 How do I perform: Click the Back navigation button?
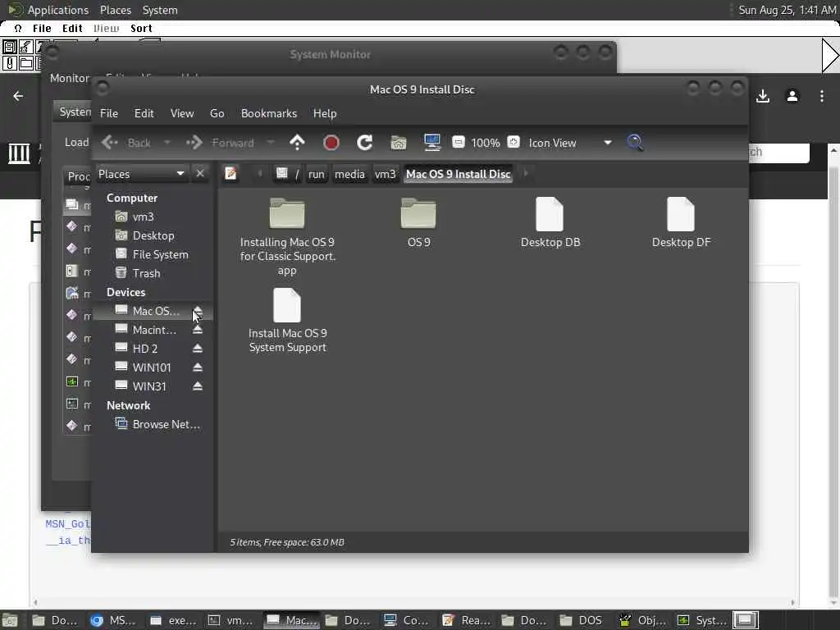click(127, 143)
